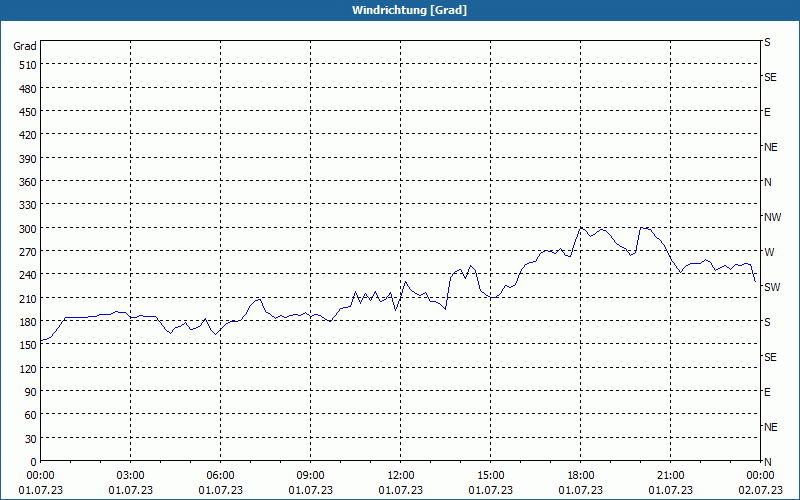
Task: Select the 240 value on the left axis
Action: tap(28, 276)
